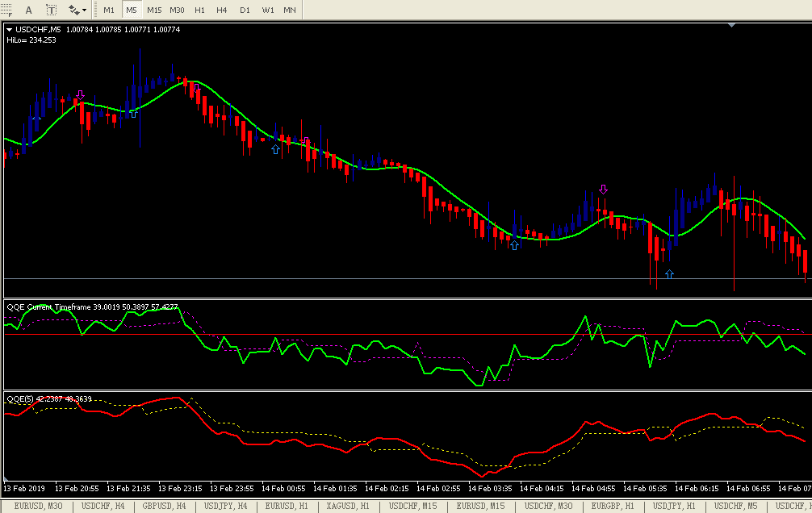Click the blue buy arrow near 14 Feb 03:35
This screenshot has height=513, width=812.
(x=514, y=245)
